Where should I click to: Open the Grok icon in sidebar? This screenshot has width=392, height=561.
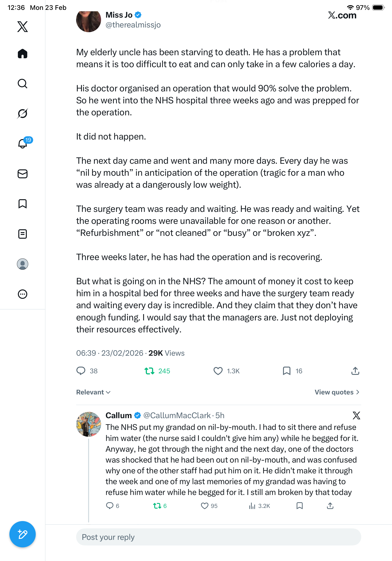pos(23,114)
